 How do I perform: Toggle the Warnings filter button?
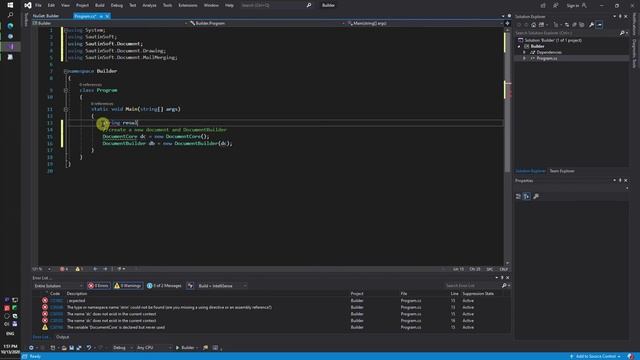[x=128, y=286]
